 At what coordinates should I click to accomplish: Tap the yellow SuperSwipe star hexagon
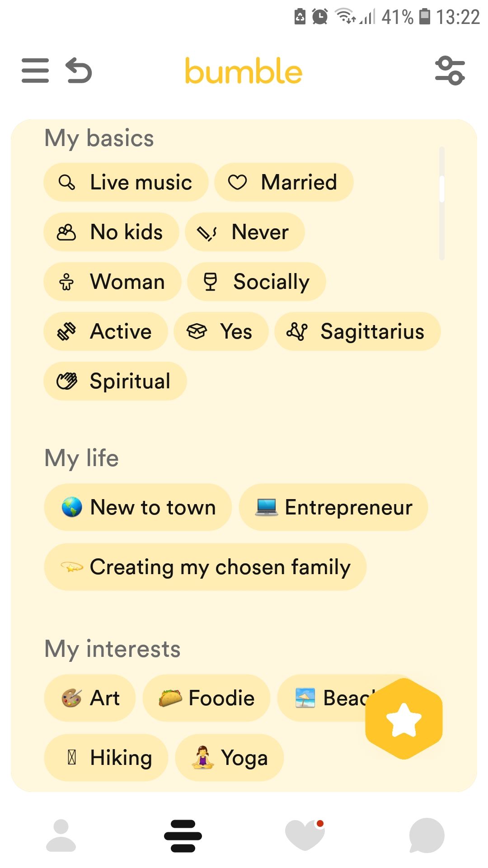click(x=404, y=719)
